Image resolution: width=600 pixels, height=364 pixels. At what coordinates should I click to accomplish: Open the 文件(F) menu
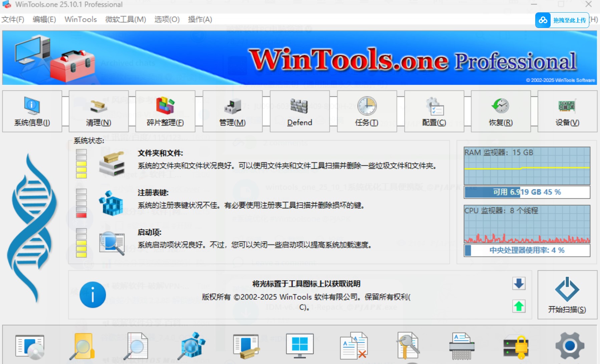tap(13, 19)
